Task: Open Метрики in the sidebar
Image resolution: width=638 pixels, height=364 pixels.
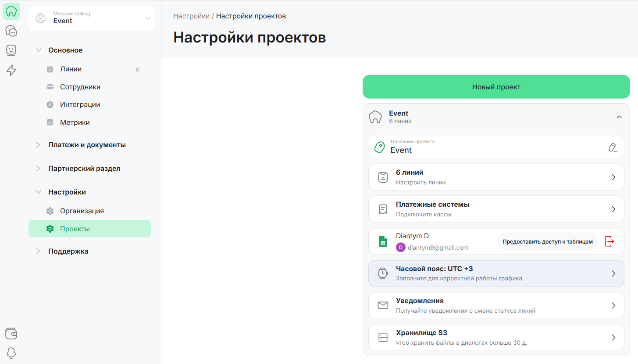Action: 75,123
